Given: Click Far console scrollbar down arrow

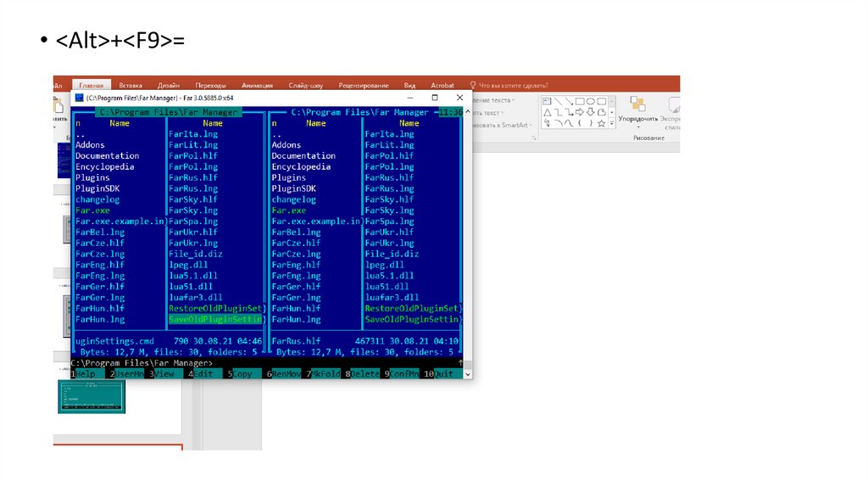Looking at the screenshot, I should [468, 374].
